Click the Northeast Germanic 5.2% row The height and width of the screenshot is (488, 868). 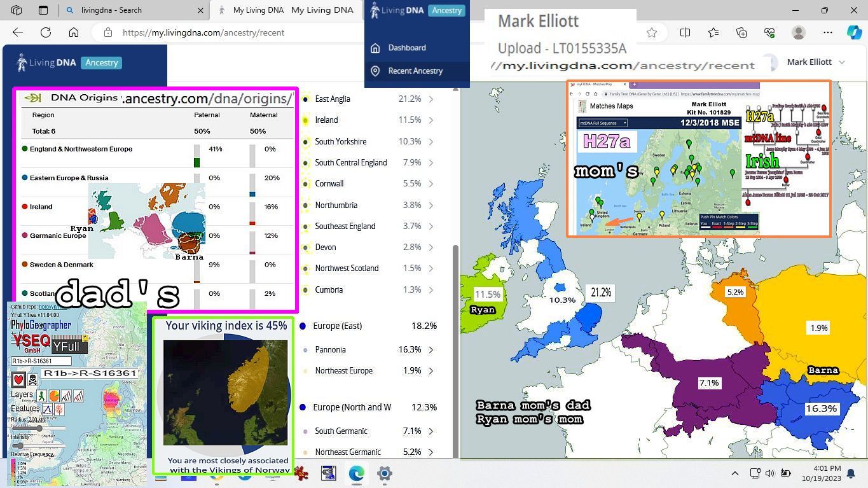pyautogui.click(x=368, y=452)
